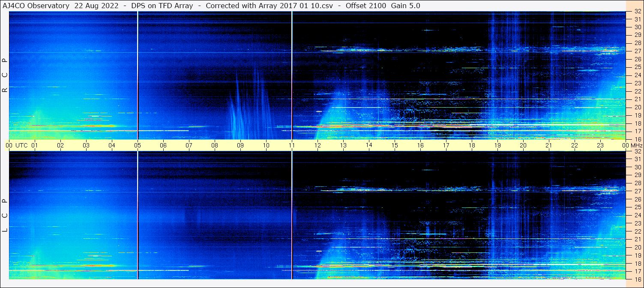Select the Offset 2100 value
The image size is (644, 288).
pos(366,6)
